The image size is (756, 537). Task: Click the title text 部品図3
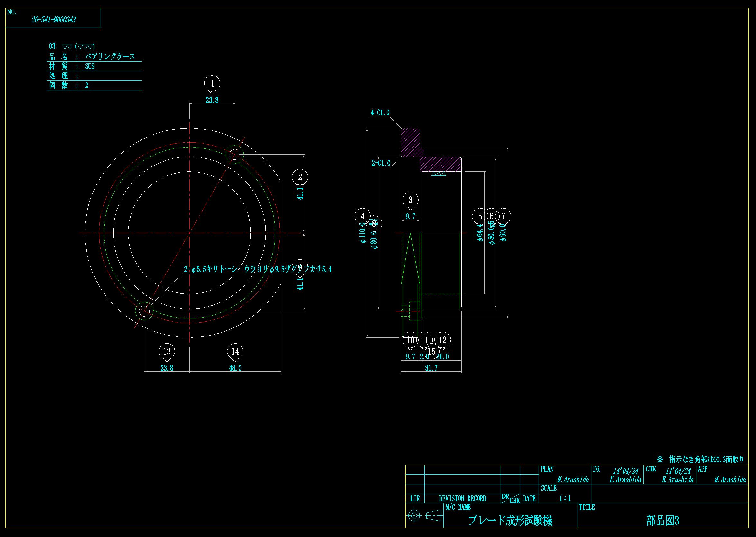662,521
